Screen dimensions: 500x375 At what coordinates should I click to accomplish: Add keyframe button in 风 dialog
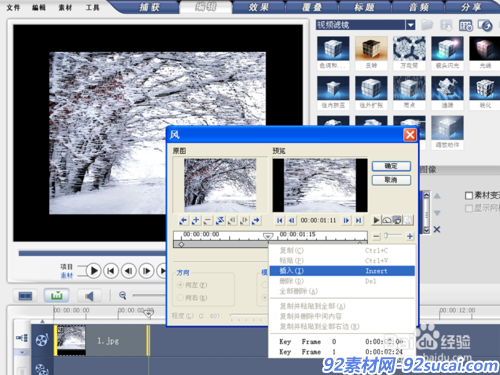(x=196, y=220)
